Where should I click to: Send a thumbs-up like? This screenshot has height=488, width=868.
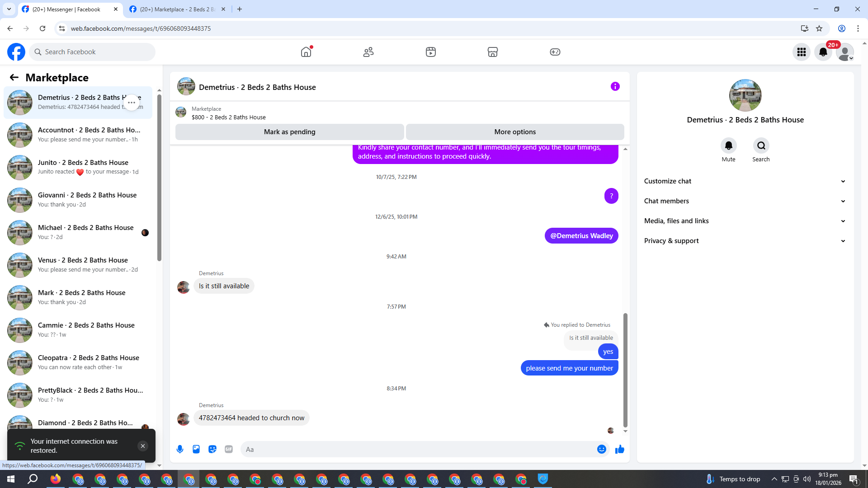pyautogui.click(x=620, y=449)
